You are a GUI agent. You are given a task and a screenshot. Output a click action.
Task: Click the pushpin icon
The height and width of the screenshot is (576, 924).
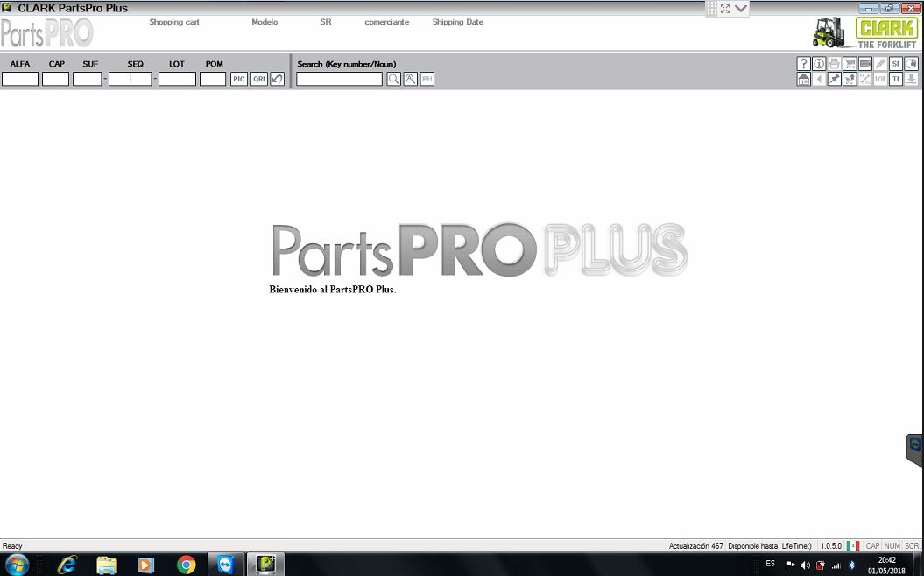[835, 79]
